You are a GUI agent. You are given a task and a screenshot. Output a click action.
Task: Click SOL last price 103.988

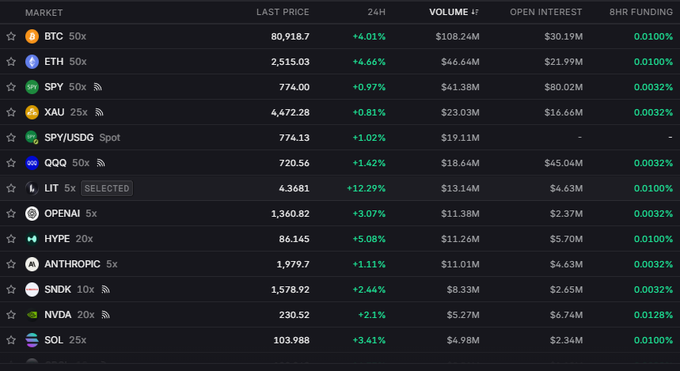pos(291,340)
